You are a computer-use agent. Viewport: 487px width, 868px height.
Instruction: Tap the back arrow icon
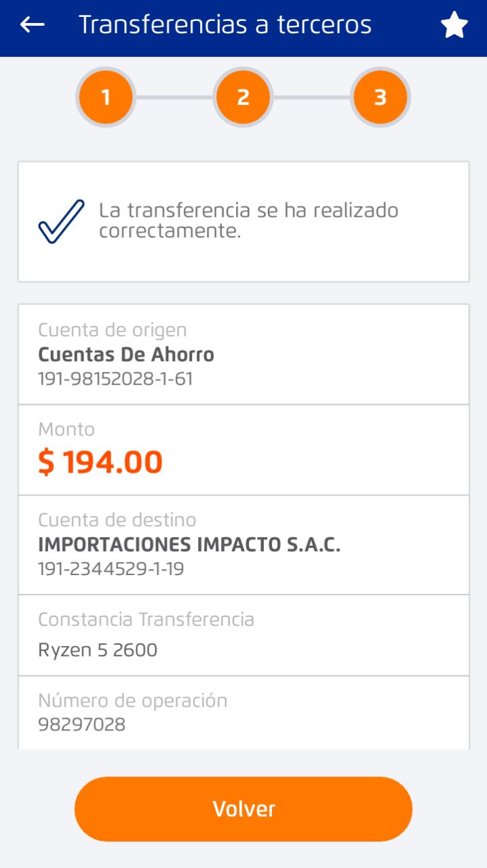pyautogui.click(x=32, y=25)
